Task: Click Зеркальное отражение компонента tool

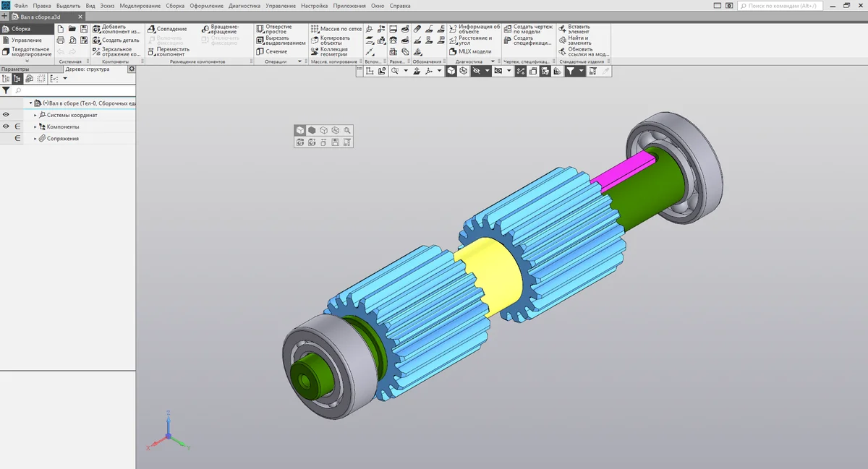Action: click(x=116, y=51)
